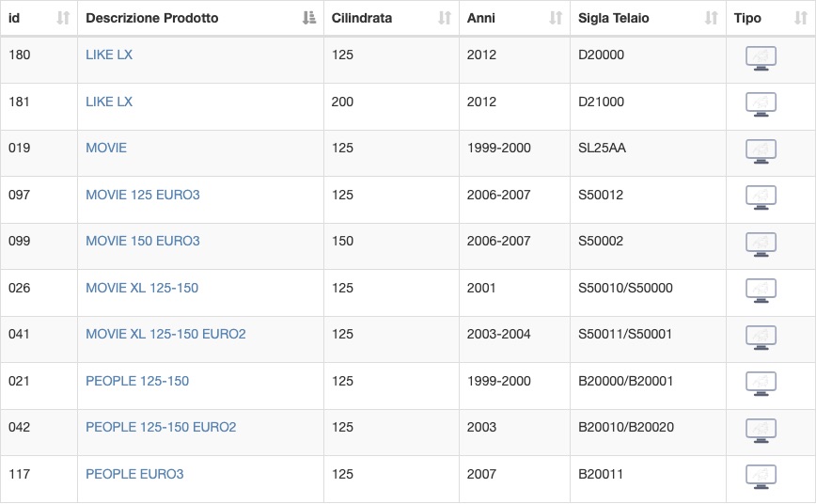Sort by Cilindrata using its arrows
The width and height of the screenshot is (816, 504).
[x=445, y=18]
